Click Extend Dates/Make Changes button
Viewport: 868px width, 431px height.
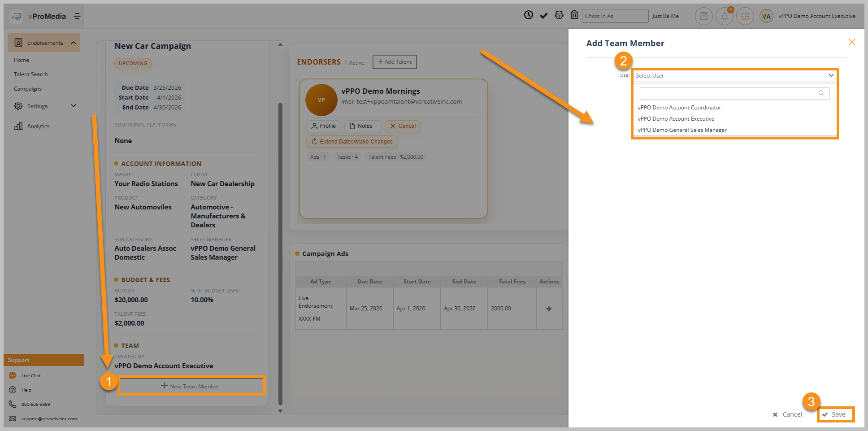click(352, 142)
